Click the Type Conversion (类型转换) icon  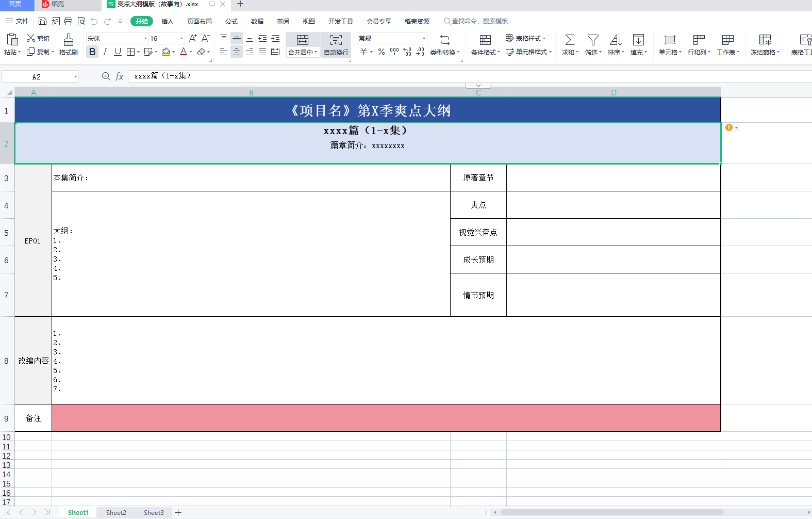(x=444, y=40)
